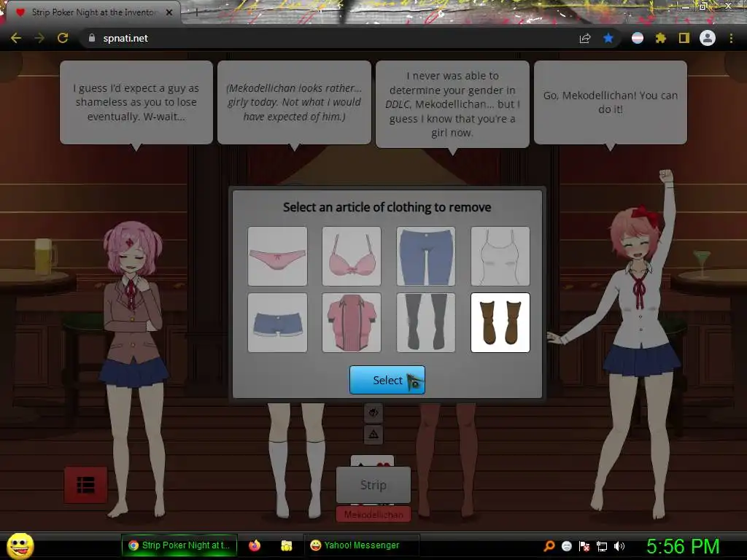Confirm with the blue Select button
This screenshot has height=560, width=747.
(387, 380)
